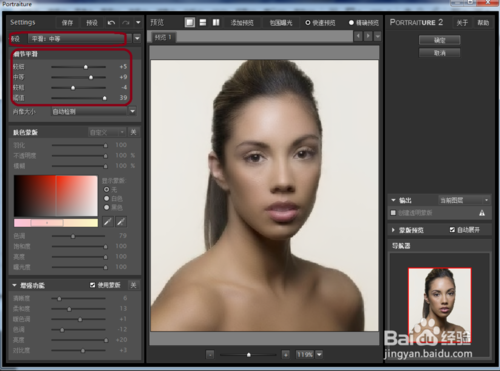The width and height of the screenshot is (500, 371).
Task: Open the zoom percentage dropdown arrow
Action: point(319,355)
